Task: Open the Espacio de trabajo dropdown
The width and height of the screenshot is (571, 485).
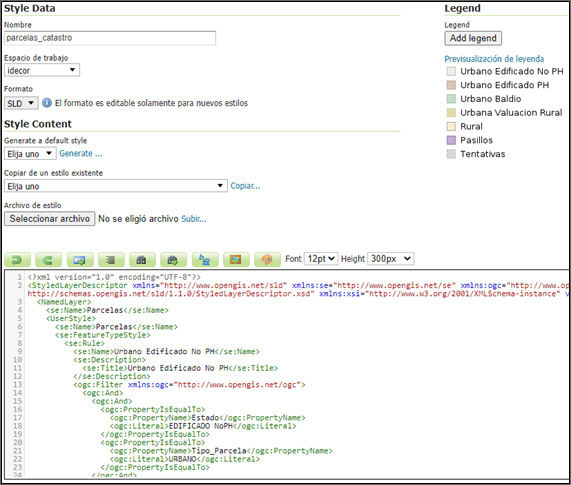Action: 42,70
